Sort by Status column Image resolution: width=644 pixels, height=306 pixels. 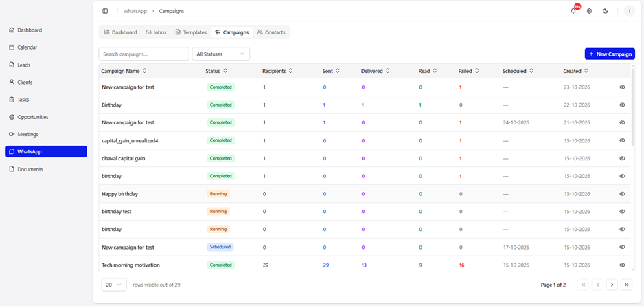(x=216, y=71)
